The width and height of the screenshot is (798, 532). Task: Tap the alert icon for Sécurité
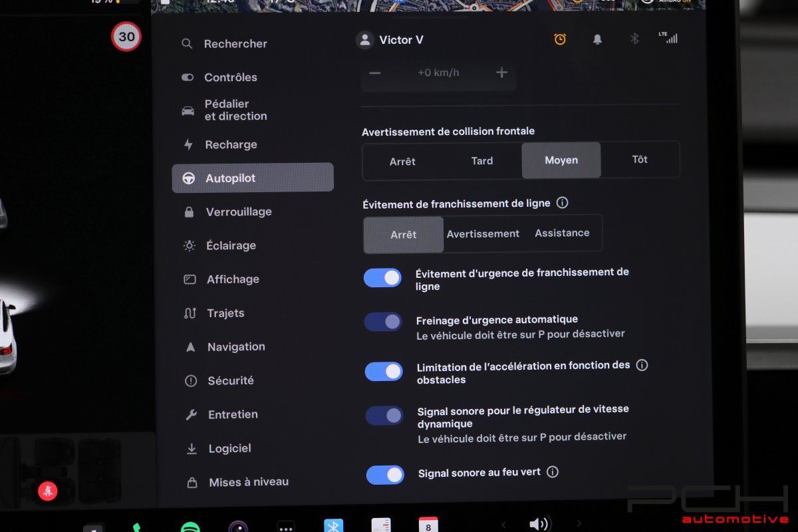tap(191, 381)
